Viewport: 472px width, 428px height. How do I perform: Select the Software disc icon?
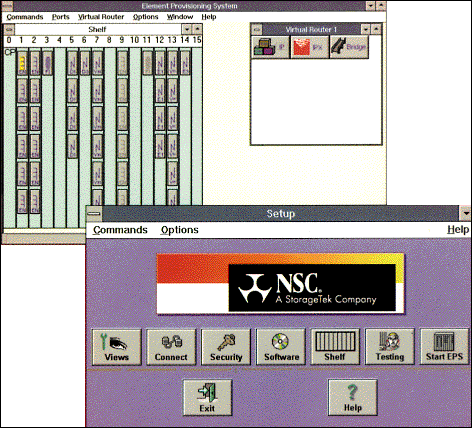[281, 347]
